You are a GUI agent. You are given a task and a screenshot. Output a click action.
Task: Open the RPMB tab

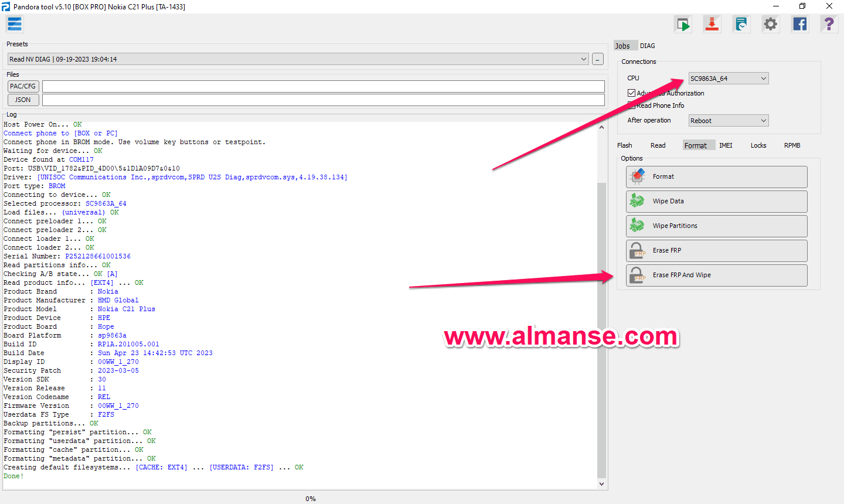pos(792,145)
